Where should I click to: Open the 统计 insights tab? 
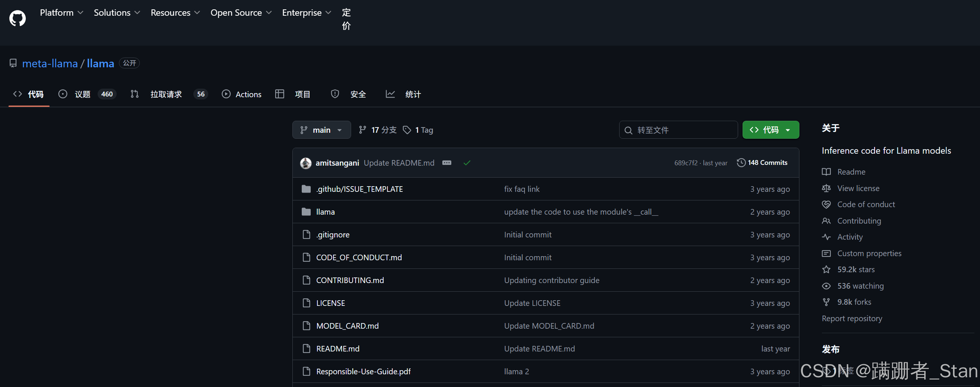click(403, 94)
